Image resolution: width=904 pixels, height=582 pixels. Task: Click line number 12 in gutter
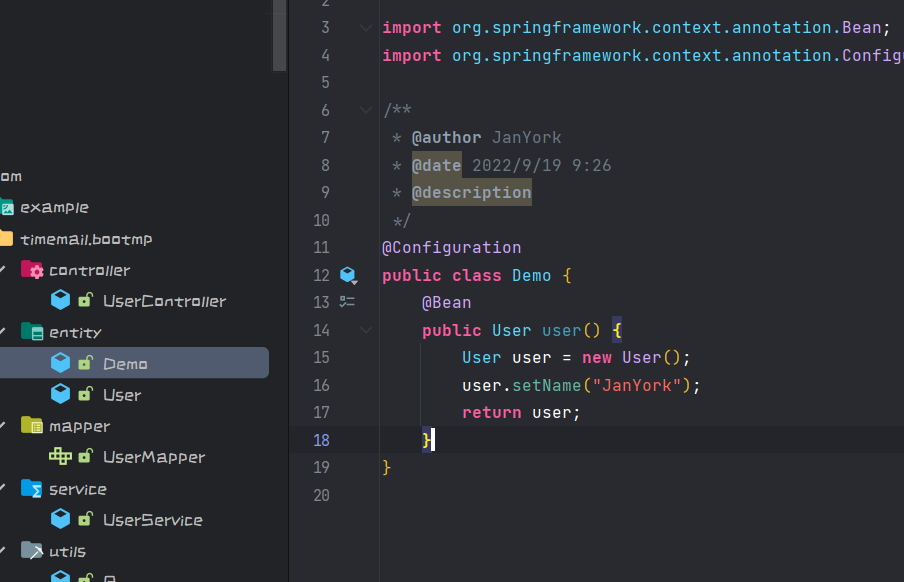click(321, 275)
